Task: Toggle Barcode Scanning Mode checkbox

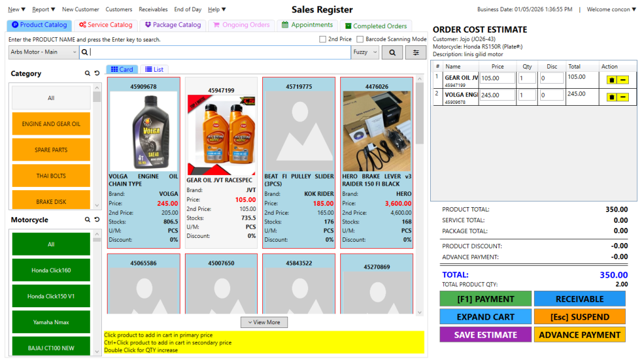Action: 360,39
